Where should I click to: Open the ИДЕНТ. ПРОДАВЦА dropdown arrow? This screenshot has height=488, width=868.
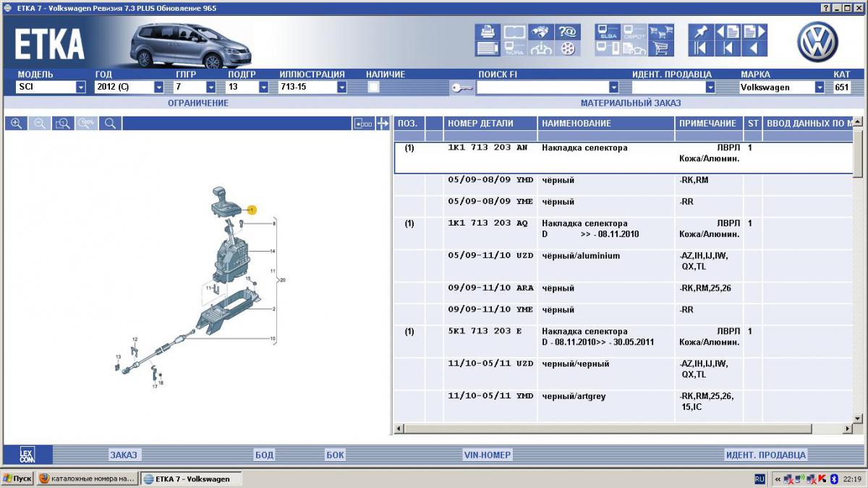(710, 87)
